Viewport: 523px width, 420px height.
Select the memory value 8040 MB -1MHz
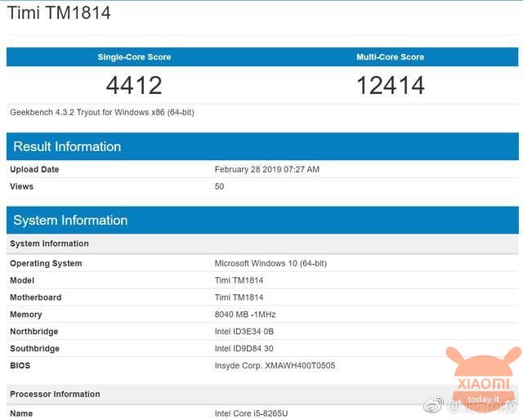(x=245, y=315)
